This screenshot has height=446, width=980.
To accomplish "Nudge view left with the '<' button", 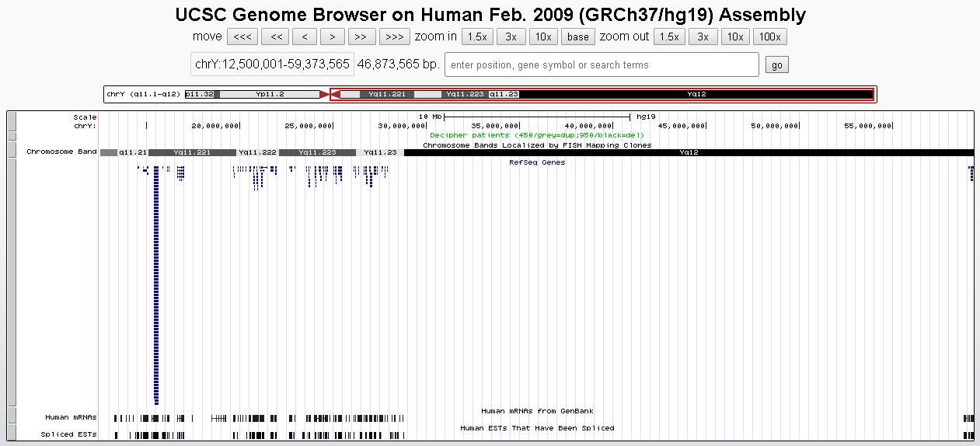I will [x=305, y=37].
